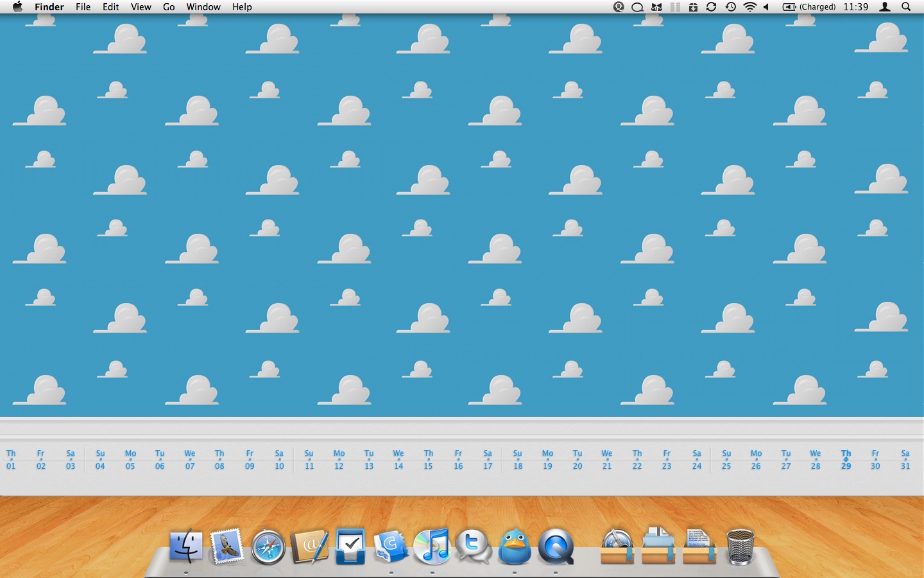Click the butterfly menu bar icon

point(656,7)
